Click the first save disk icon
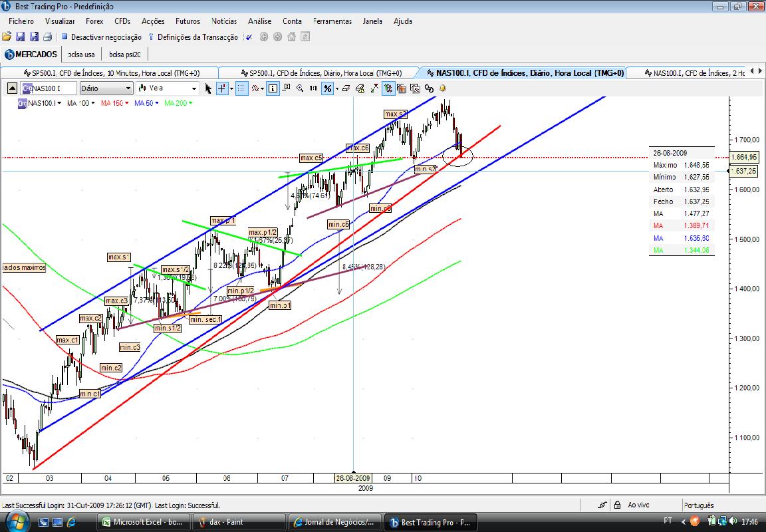The height and width of the screenshot is (532, 766). click(x=20, y=37)
